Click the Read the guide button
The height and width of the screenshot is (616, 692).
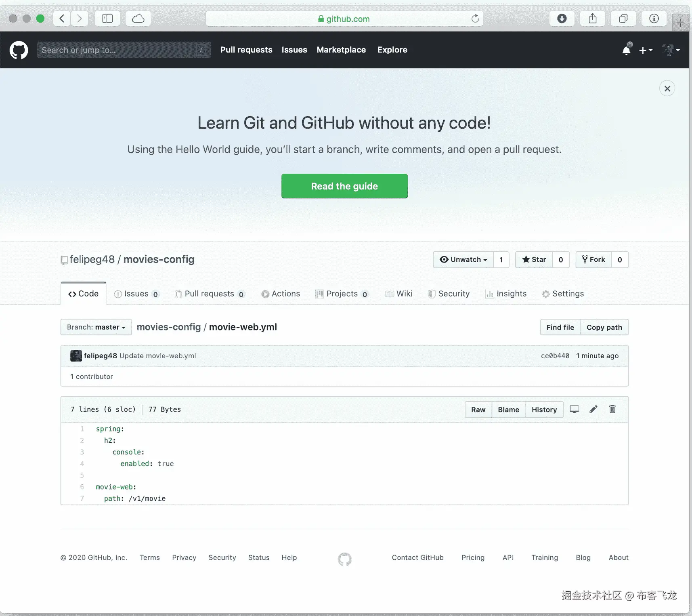344,186
